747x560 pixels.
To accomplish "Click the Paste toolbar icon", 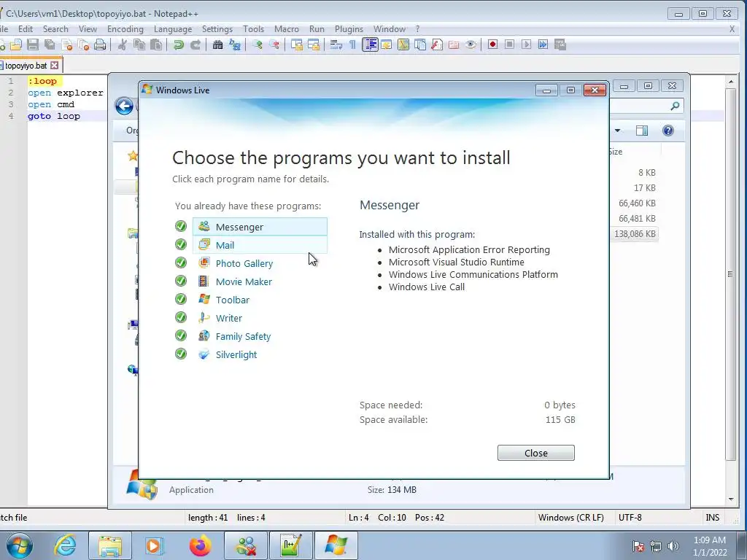I will click(x=156, y=44).
